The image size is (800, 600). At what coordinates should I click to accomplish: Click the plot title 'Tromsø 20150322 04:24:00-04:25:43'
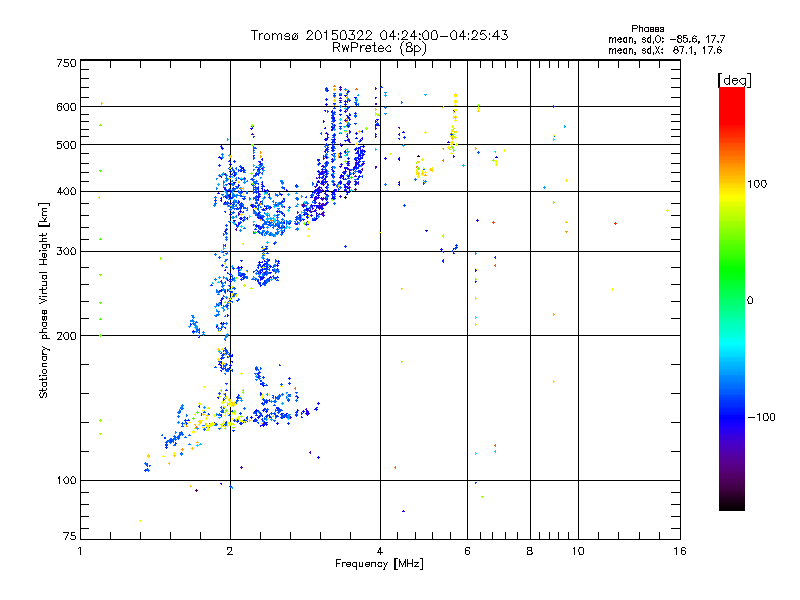click(379, 35)
